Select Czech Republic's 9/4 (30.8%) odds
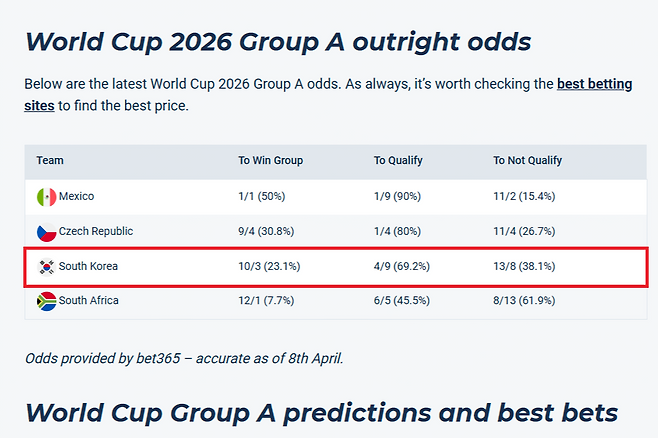Image resolution: width=658 pixels, height=438 pixels. [x=270, y=231]
